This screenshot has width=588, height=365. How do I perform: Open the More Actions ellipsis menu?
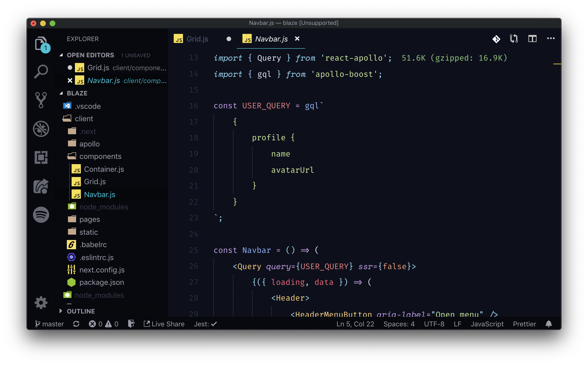click(551, 39)
